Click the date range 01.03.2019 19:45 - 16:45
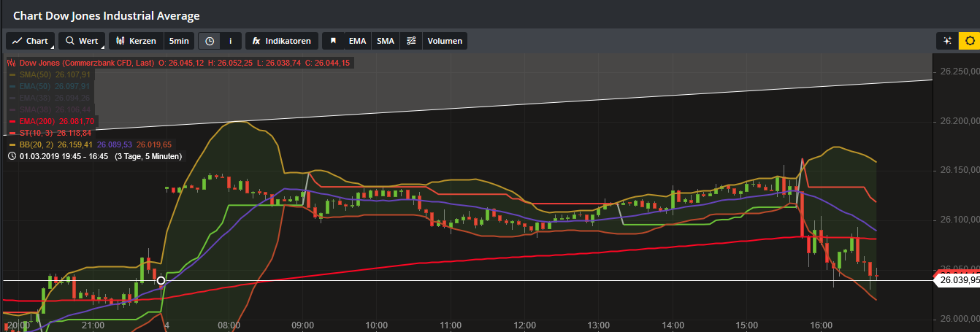Viewport: 980px width, 332px height. 64,156
